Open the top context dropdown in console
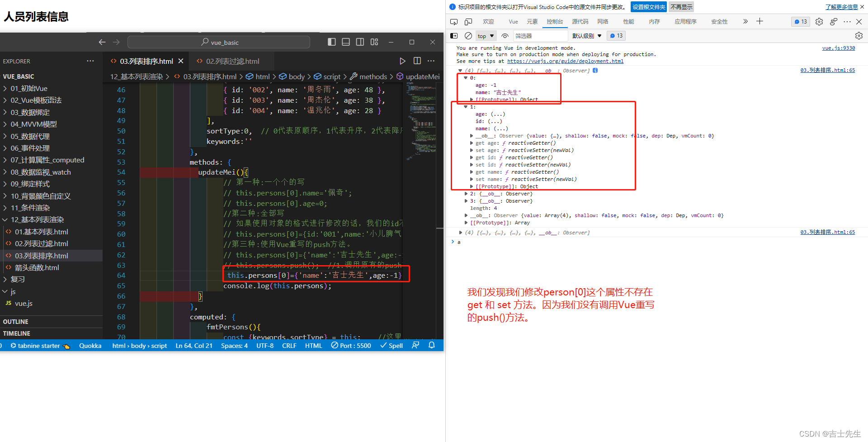Viewport: 868px width, 442px height. pyautogui.click(x=486, y=36)
